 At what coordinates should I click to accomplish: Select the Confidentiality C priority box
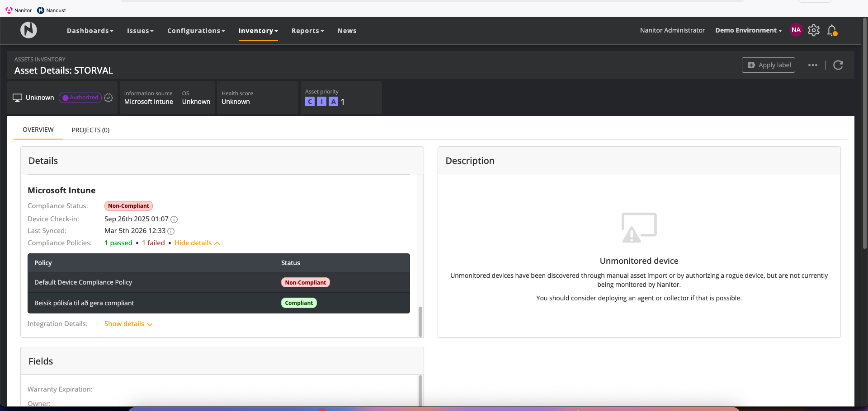pos(310,102)
